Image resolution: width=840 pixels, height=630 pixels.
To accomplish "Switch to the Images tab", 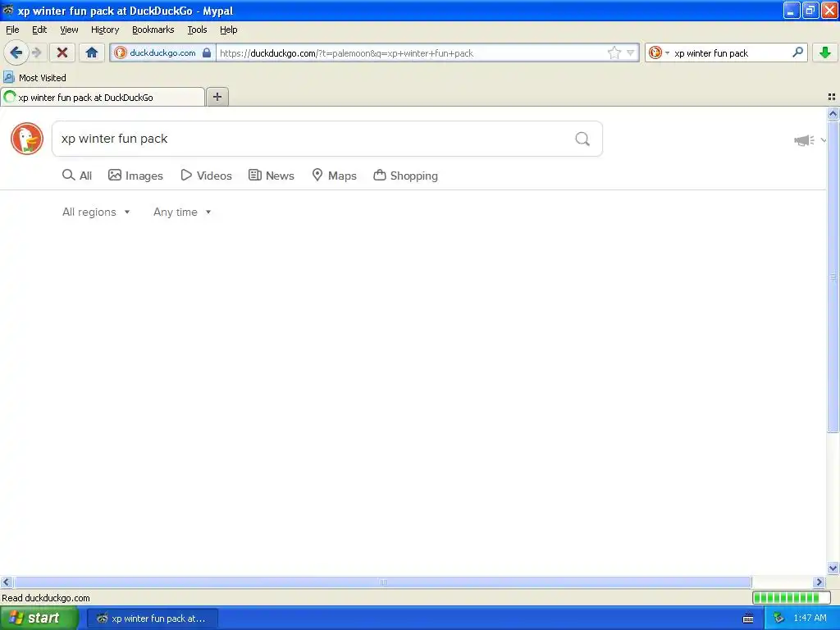I will (135, 176).
